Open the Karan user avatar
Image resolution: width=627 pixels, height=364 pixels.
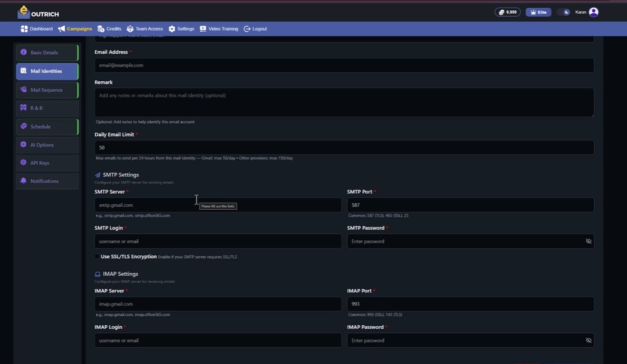594,12
